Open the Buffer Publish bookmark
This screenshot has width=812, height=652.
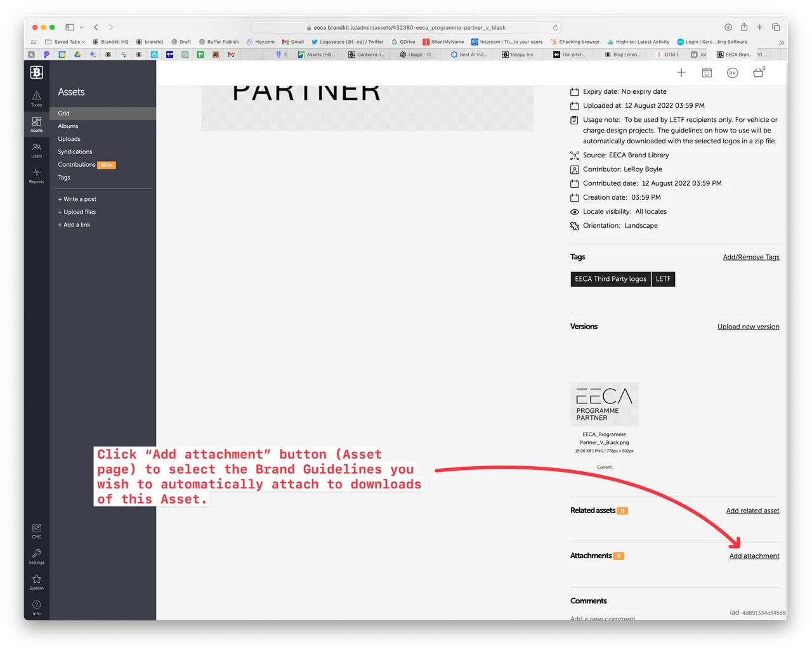[219, 42]
